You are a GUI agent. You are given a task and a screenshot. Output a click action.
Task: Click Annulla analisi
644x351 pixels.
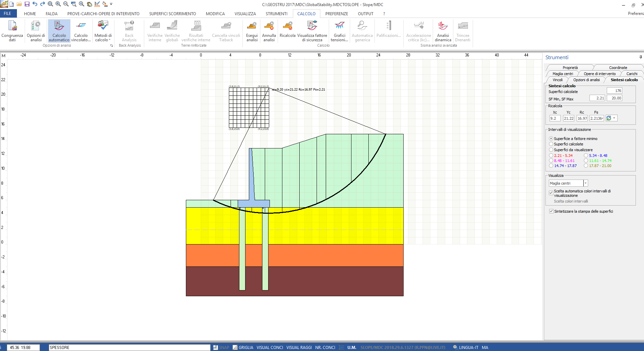269,31
